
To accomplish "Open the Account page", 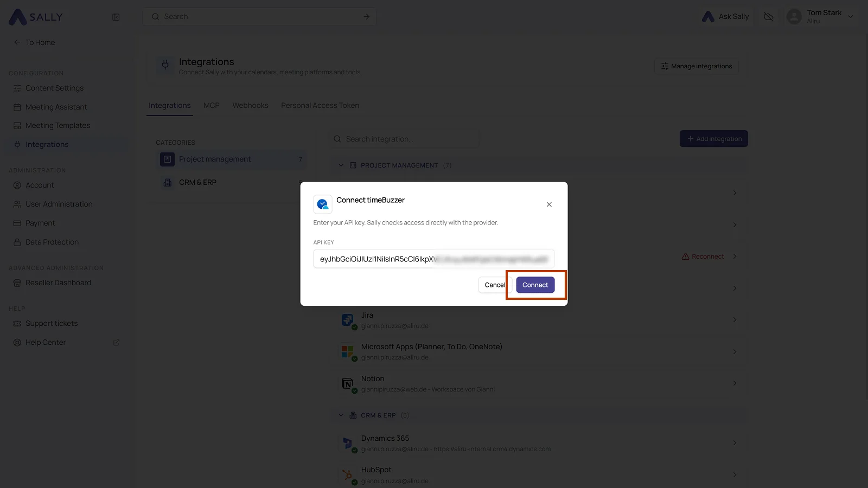I will [x=40, y=185].
